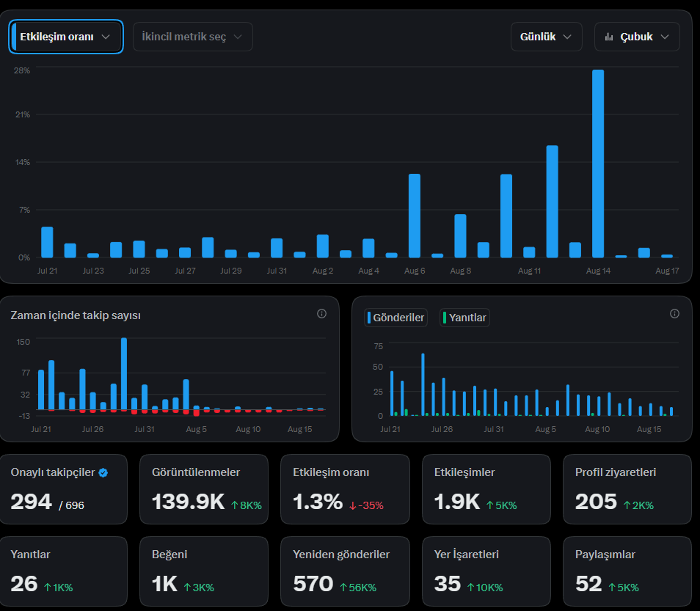Click the Aug 6 engagement rate bar
Viewport: 700px width, 611px height.
click(415, 216)
